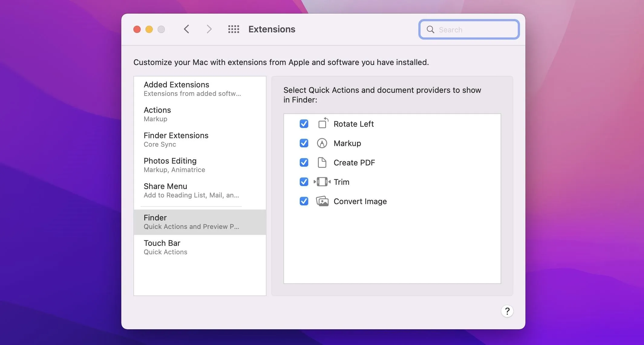Select Added Extensions in the sidebar
Image resolution: width=644 pixels, height=345 pixels.
tap(200, 89)
